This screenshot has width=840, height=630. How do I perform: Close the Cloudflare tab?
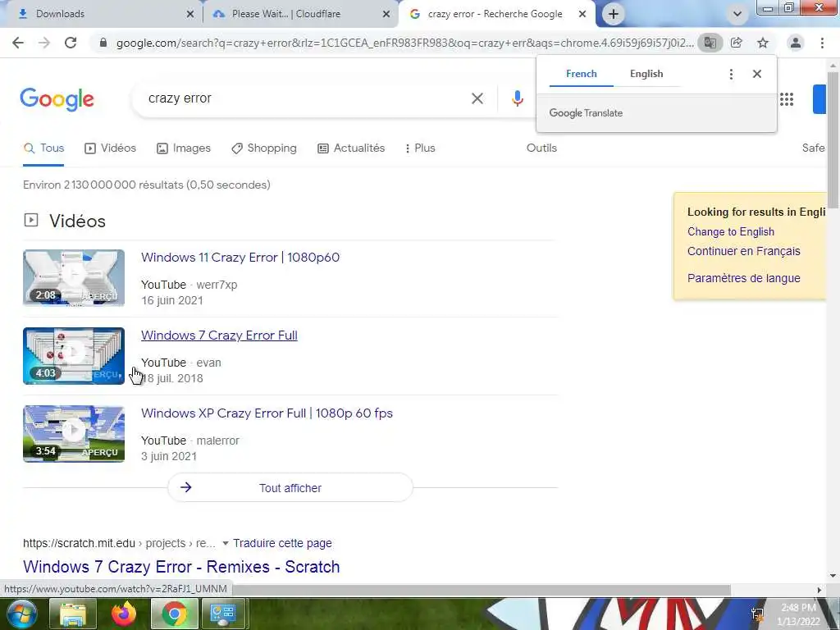click(386, 14)
